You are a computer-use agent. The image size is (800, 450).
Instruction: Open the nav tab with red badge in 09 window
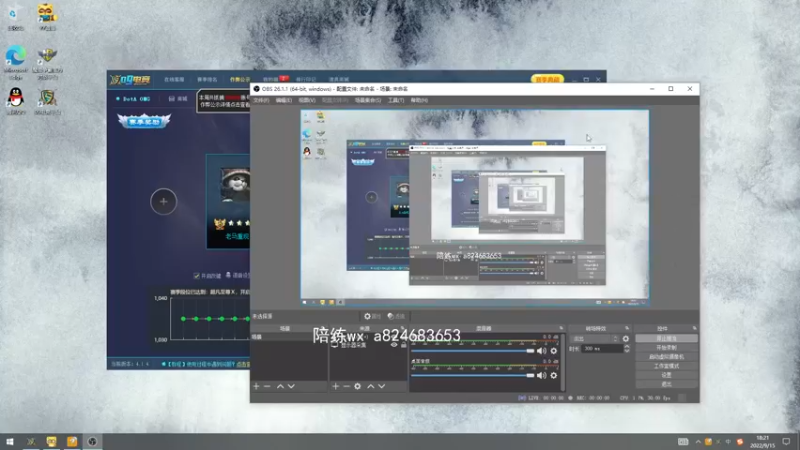pyautogui.click(x=274, y=79)
